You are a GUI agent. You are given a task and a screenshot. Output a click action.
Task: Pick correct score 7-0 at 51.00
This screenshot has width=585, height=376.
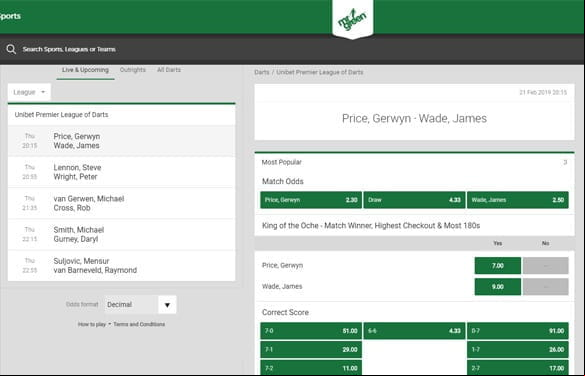coord(311,331)
